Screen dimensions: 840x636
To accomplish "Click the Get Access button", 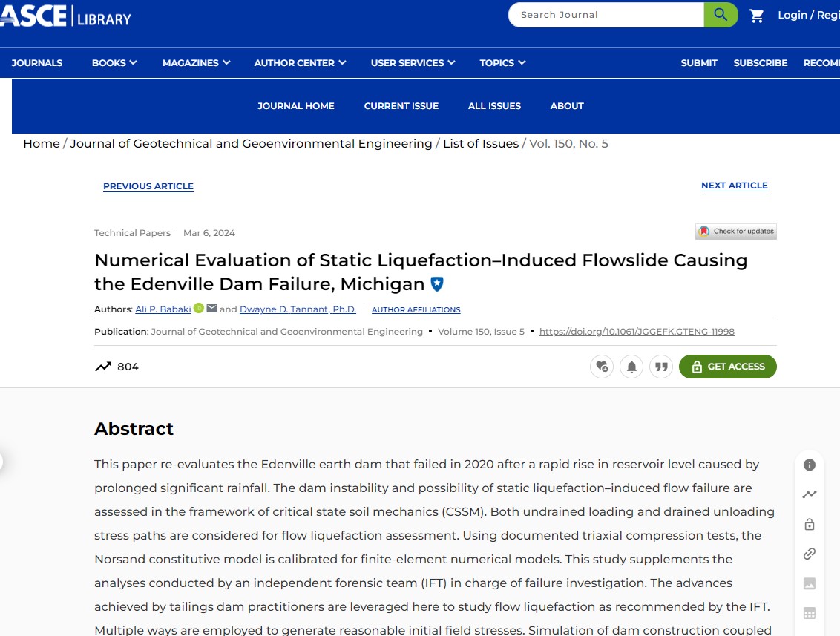I will [x=727, y=367].
